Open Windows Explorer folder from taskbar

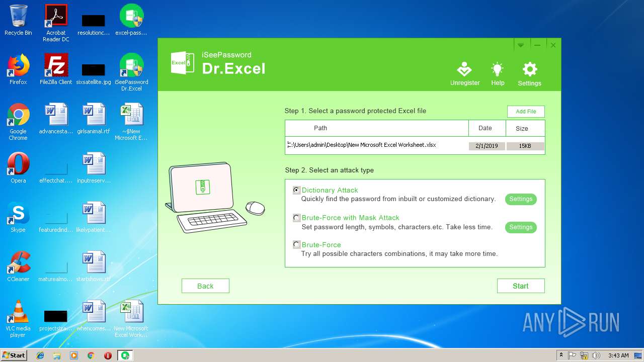tap(57, 355)
